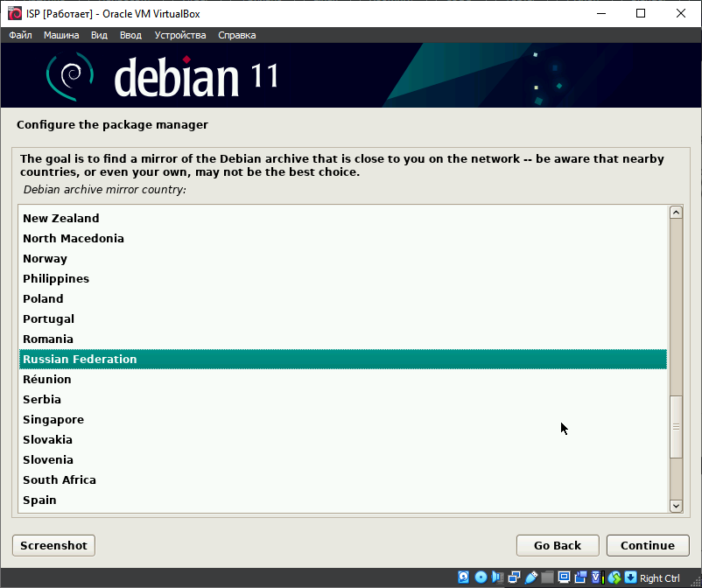The width and height of the screenshot is (702, 588).
Task: Click the Go Back button
Action: [558, 545]
